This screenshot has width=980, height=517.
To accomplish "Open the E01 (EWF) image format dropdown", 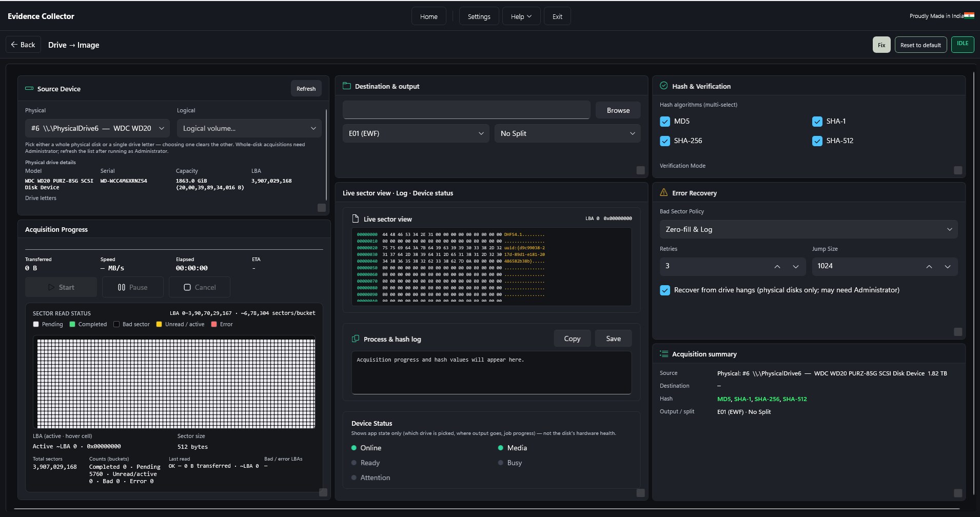I will click(x=416, y=133).
